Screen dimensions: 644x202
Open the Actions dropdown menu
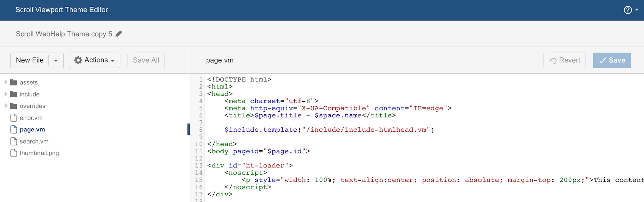click(x=94, y=60)
